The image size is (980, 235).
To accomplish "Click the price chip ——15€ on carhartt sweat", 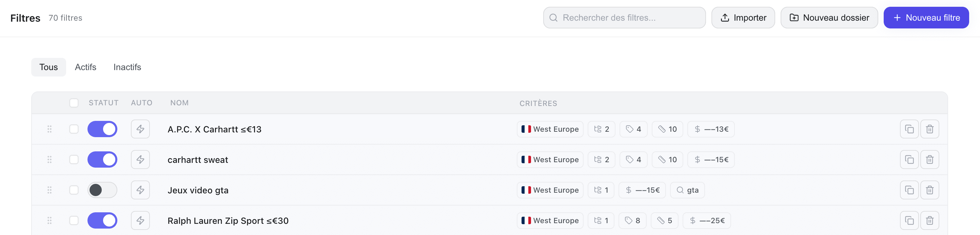I will pos(711,159).
